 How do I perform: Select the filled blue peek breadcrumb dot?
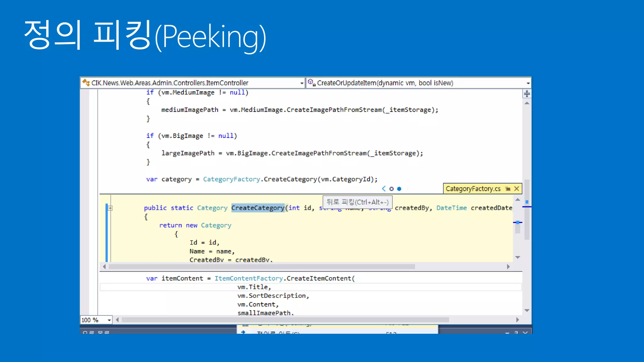coord(399,189)
